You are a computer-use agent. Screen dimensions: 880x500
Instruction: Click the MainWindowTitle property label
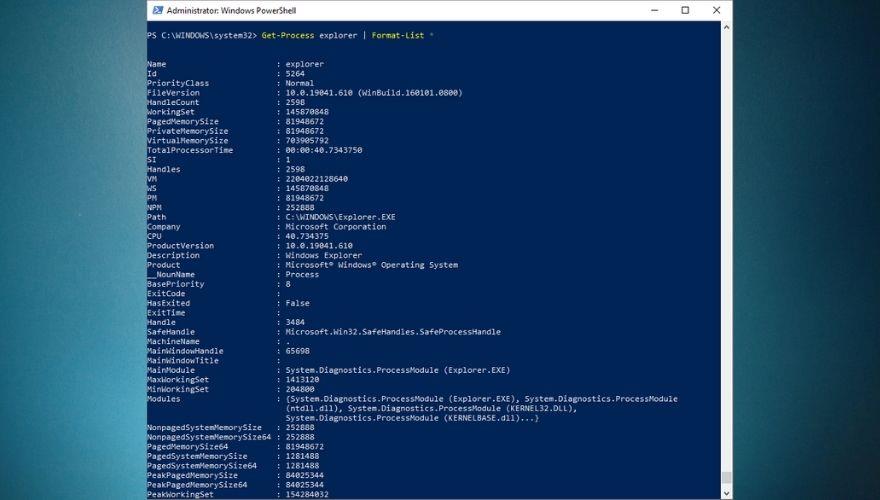click(182, 360)
